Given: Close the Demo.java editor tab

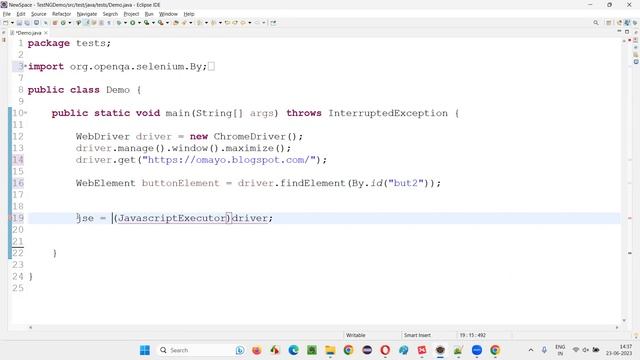Looking at the screenshot, I should [46, 33].
